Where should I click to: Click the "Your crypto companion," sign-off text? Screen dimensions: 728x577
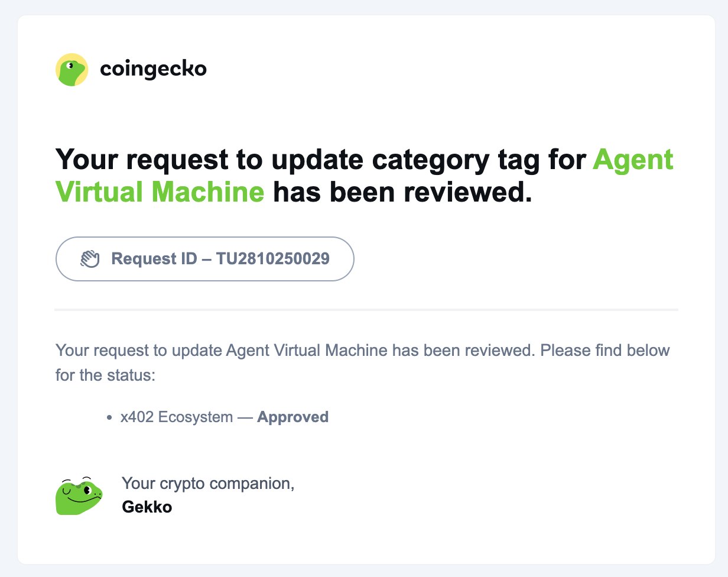pyautogui.click(x=208, y=483)
